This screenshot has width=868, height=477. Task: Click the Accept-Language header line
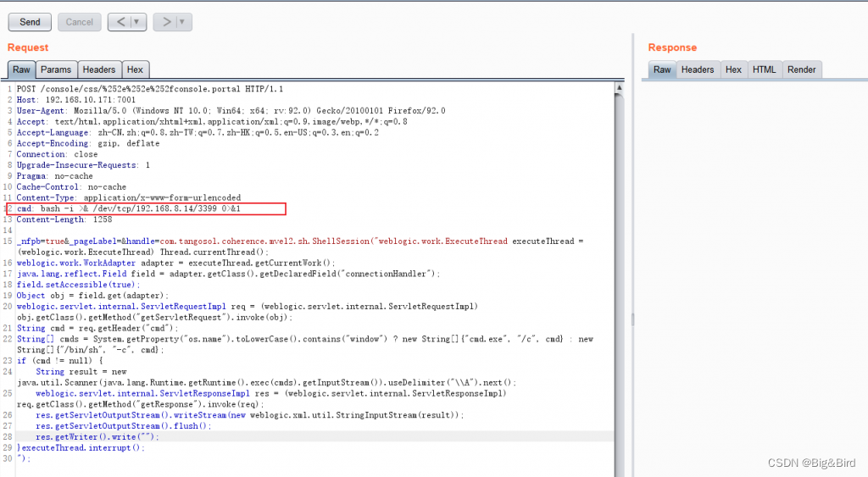198,132
